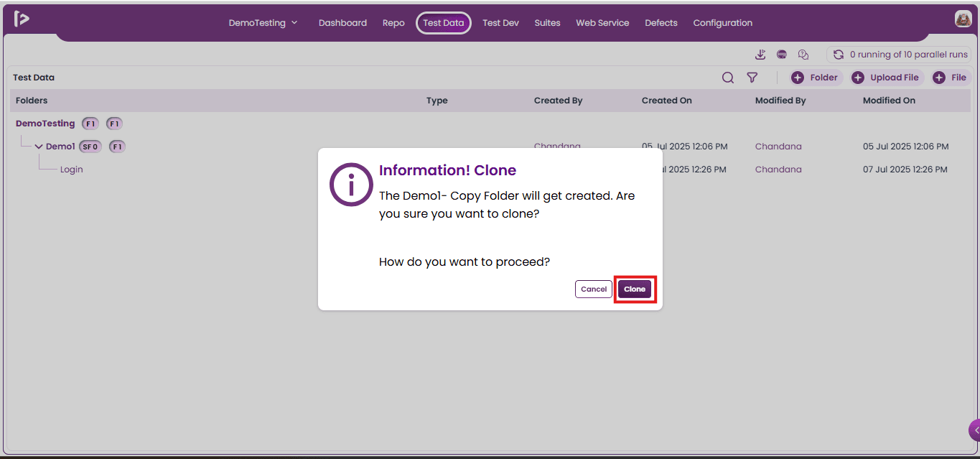Click the 05 Jul 2025 Modified On date
Screen dimensions: 980x459
tap(905, 147)
